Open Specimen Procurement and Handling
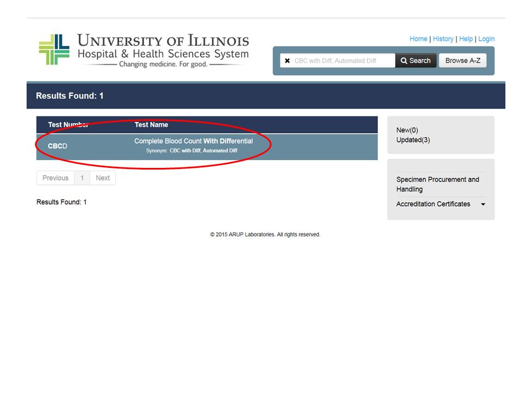 pos(438,184)
